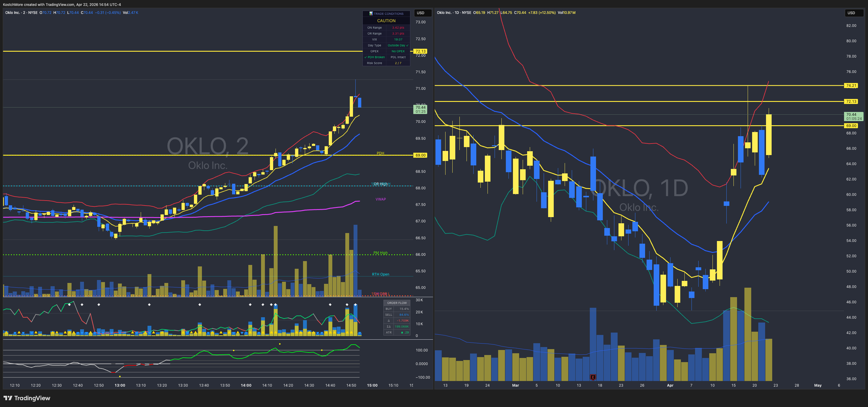Click the 72.13 price label on the 2-minute chart
This screenshot has height=407, width=868.
[x=420, y=51]
